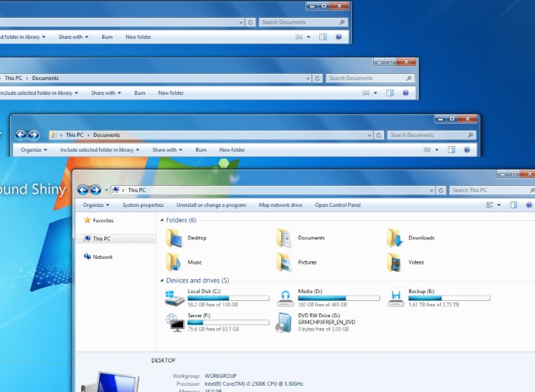Click Map network drive
535x392 pixels.
pos(280,205)
